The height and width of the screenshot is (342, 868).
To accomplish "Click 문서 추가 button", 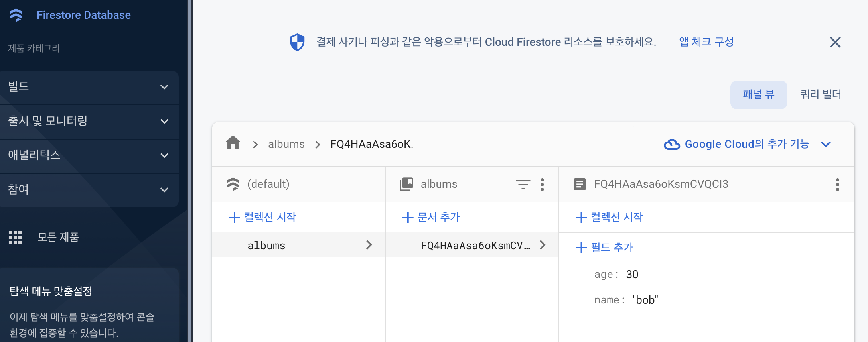I will click(x=431, y=217).
